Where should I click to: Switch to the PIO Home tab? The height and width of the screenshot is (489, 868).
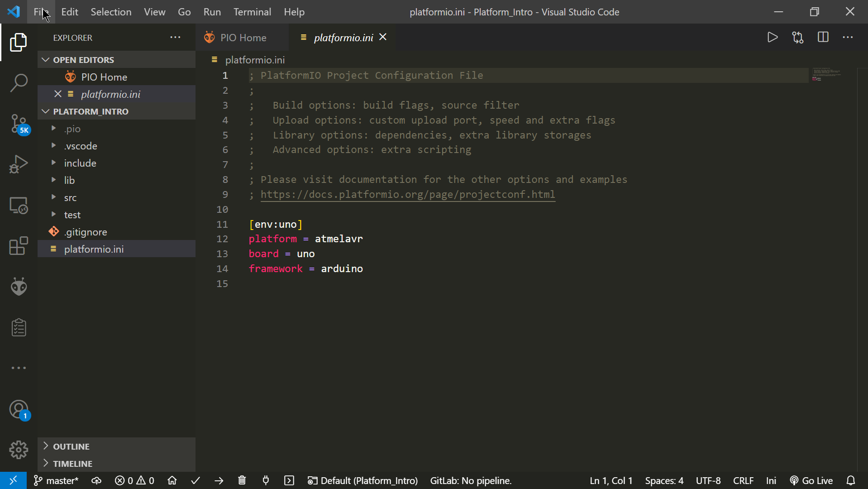(243, 37)
